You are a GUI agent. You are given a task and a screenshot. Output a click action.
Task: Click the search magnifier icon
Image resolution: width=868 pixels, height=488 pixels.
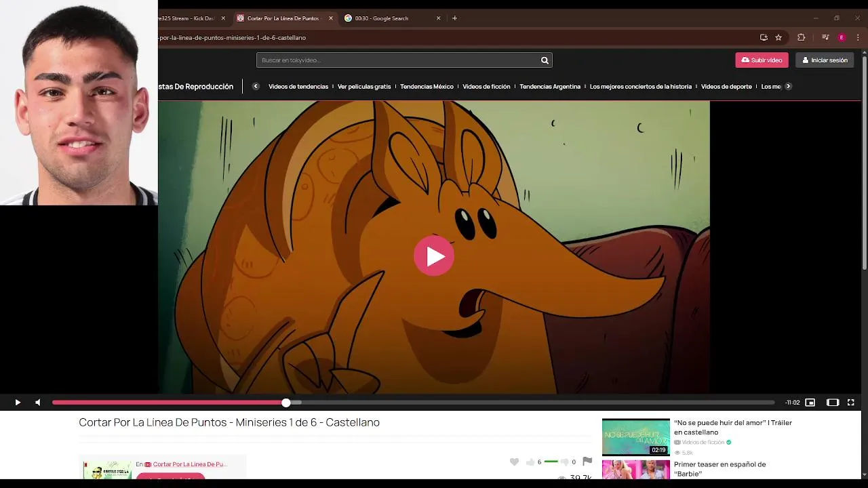click(545, 60)
